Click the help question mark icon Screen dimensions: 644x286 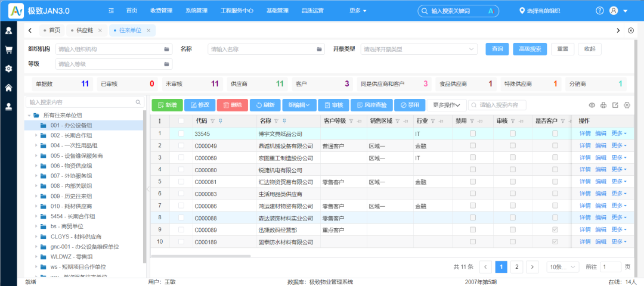(600, 11)
